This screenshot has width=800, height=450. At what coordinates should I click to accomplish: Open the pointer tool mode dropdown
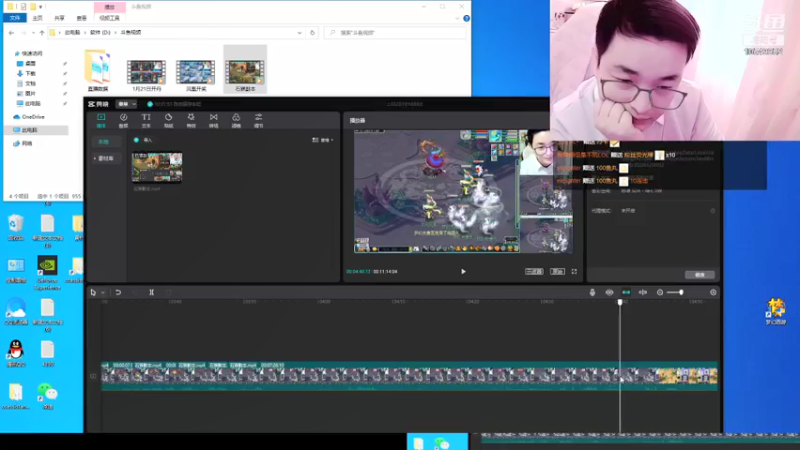pyautogui.click(x=103, y=293)
